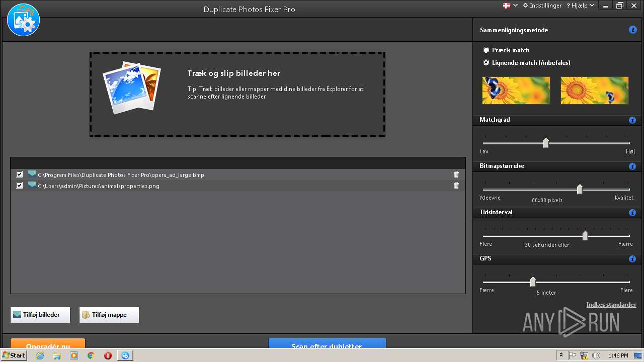Image resolution: width=644 pixels, height=362 pixels.
Task: Click the system clock showing 1:46 PM
Action: coord(618,355)
